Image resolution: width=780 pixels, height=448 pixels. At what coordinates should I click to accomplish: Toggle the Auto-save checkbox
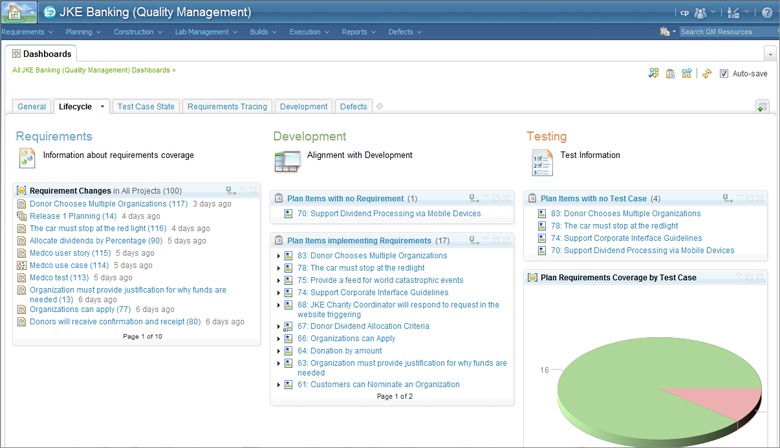pos(724,74)
